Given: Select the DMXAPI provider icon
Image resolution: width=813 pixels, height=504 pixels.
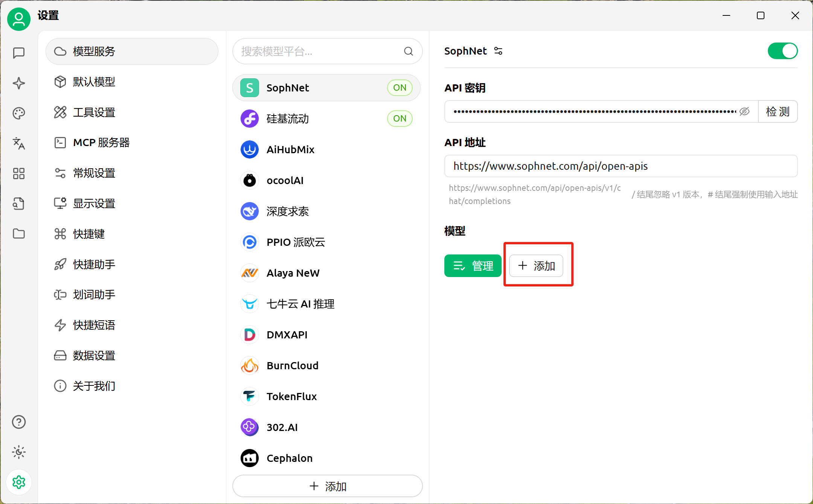Looking at the screenshot, I should pyautogui.click(x=249, y=335).
